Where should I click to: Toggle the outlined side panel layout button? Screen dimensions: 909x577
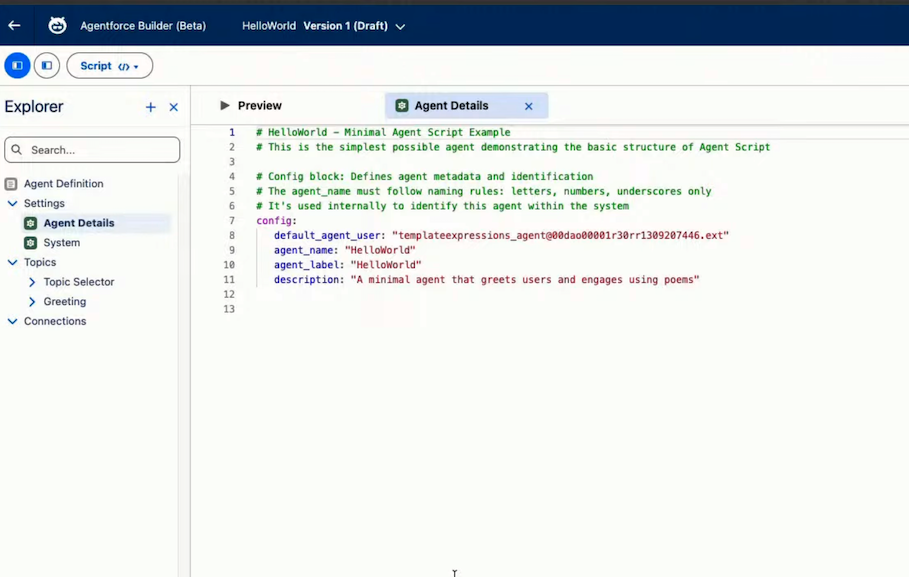(x=47, y=66)
